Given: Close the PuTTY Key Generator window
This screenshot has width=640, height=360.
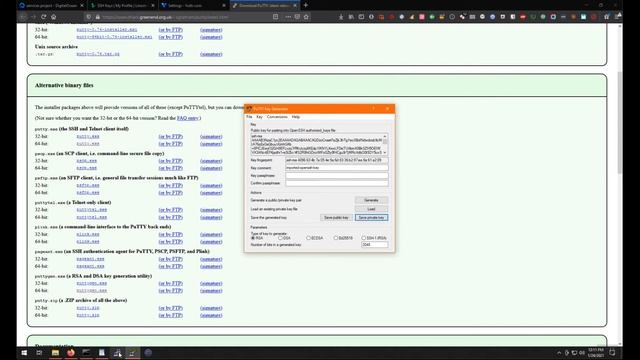Looking at the screenshot, I should [387, 109].
